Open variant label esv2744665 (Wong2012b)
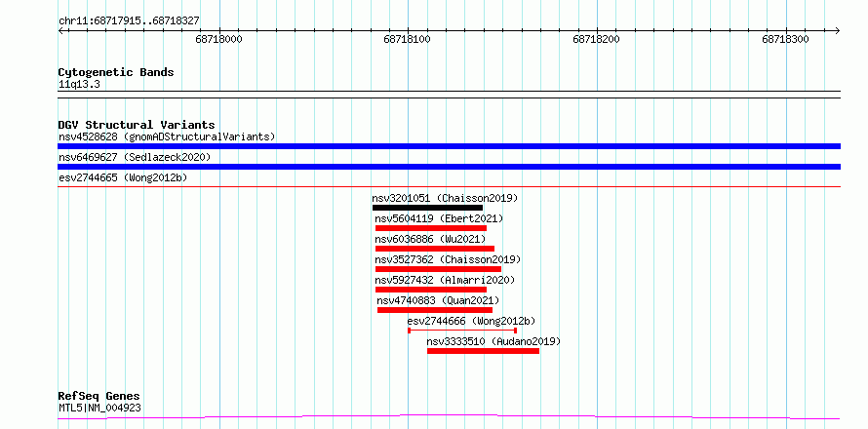Screen dimensions: 868x429 coord(123,177)
